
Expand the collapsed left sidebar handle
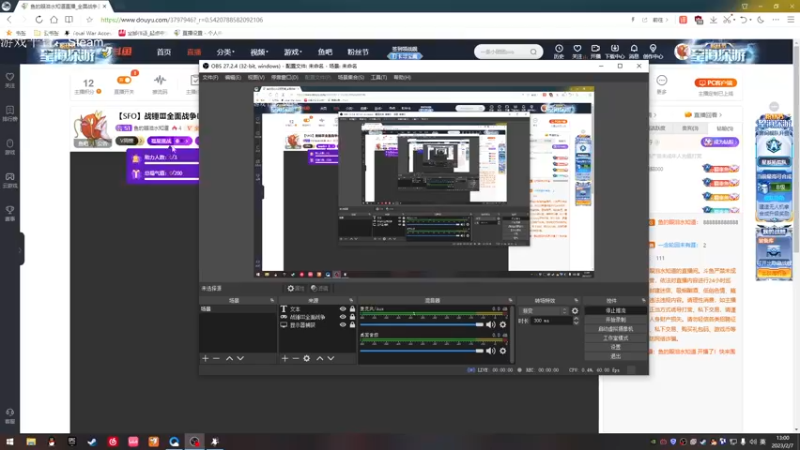(20, 249)
